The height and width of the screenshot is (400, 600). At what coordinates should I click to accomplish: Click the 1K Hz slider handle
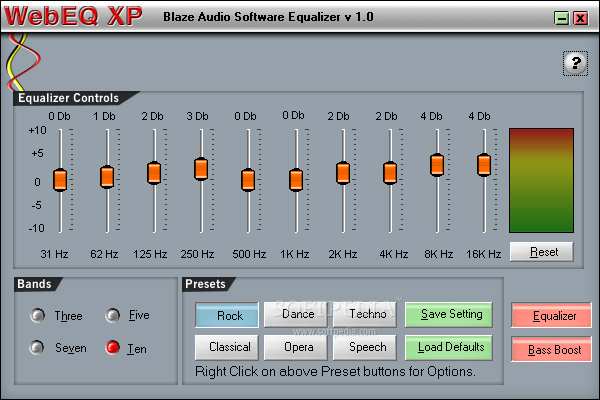tap(296, 180)
